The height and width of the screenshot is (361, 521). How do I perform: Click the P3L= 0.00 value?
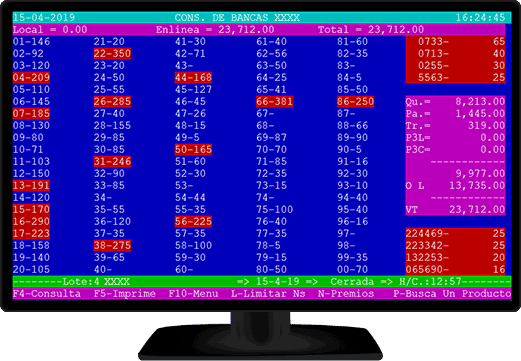455,138
